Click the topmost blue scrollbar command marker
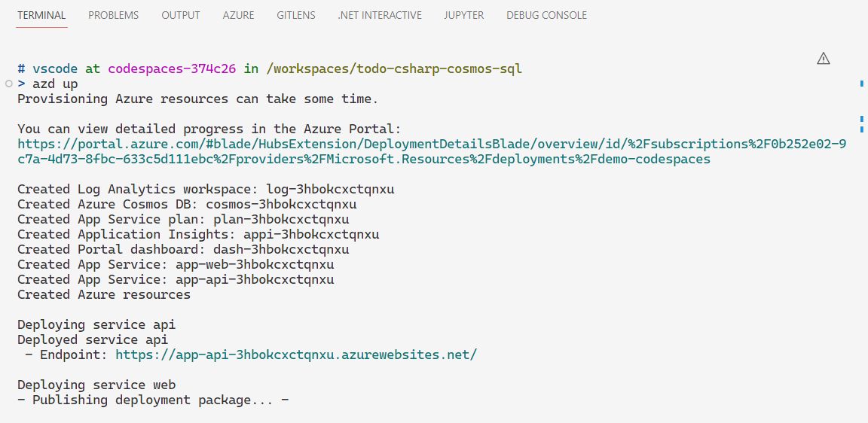The image size is (868, 423). tap(862, 84)
